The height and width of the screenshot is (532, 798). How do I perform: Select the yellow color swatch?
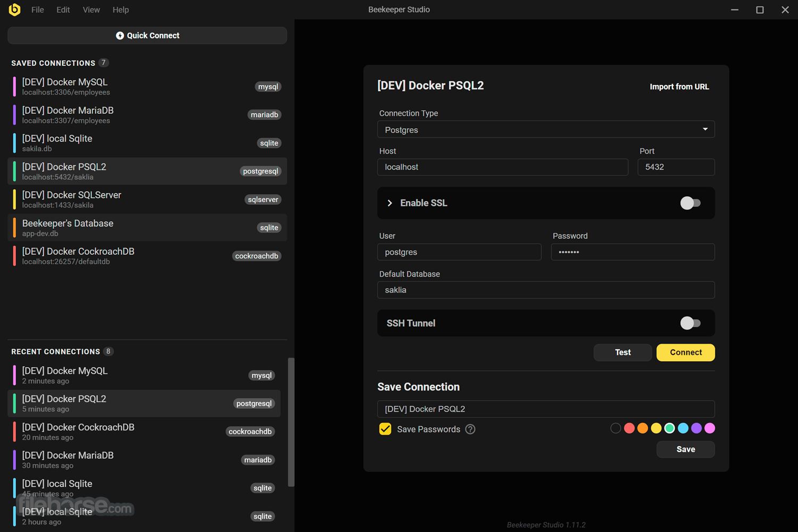pyautogui.click(x=656, y=428)
